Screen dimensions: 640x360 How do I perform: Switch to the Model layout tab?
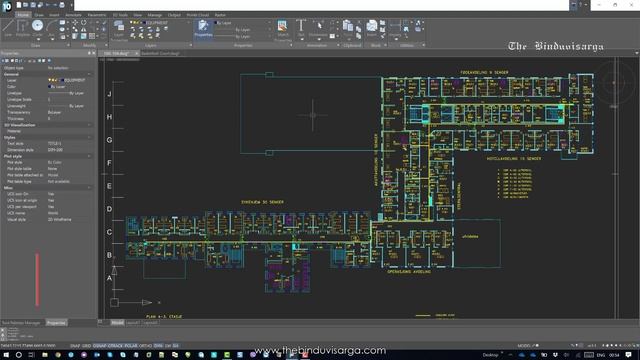tap(117, 322)
